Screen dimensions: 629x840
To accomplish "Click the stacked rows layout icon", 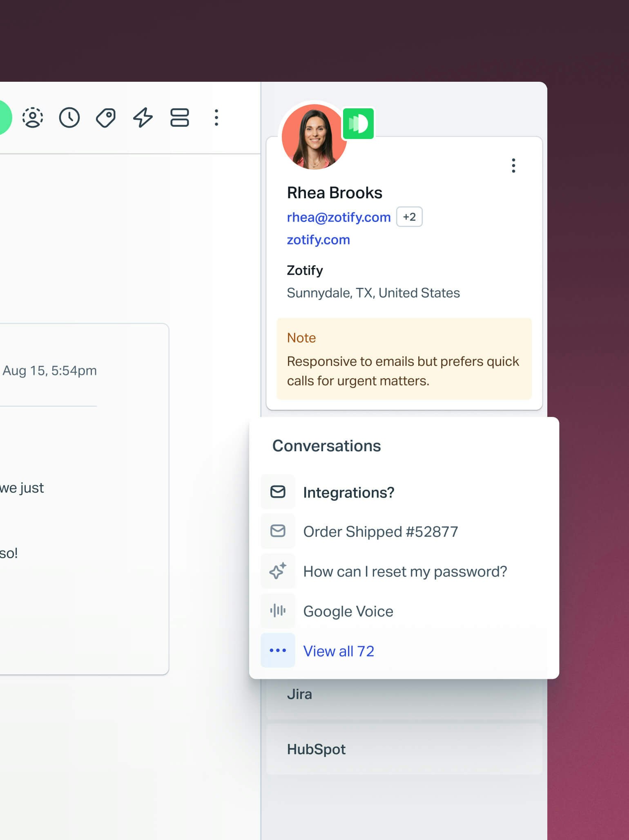I will coord(179,118).
